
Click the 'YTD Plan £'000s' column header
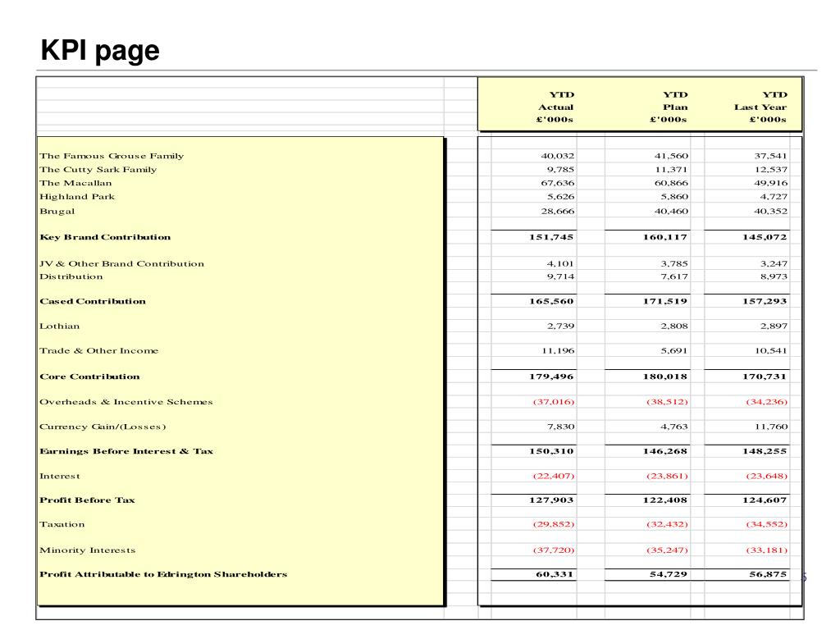(669, 107)
